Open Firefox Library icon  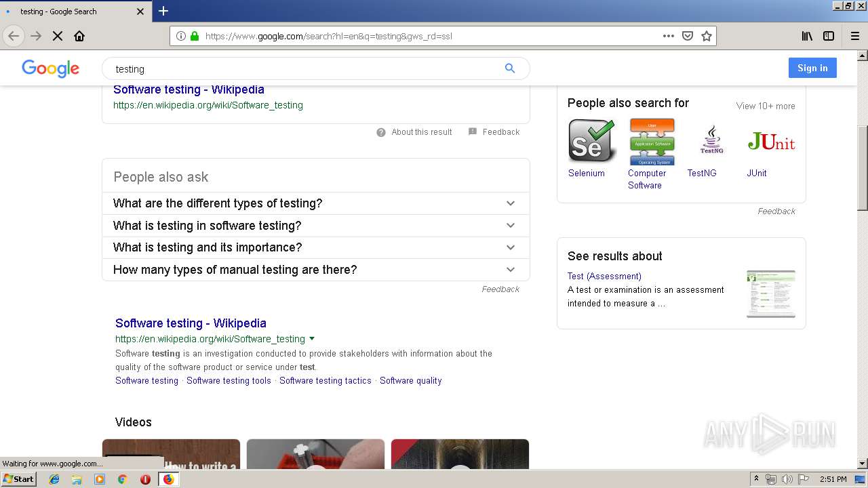807,36
